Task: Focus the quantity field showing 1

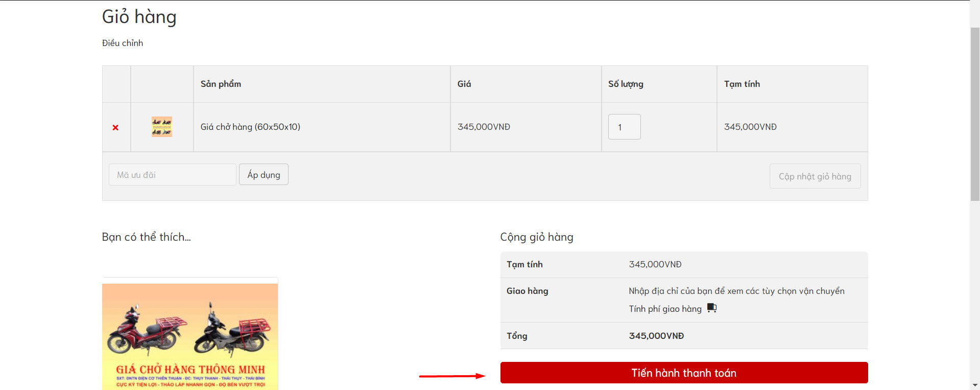Action: pos(624,127)
